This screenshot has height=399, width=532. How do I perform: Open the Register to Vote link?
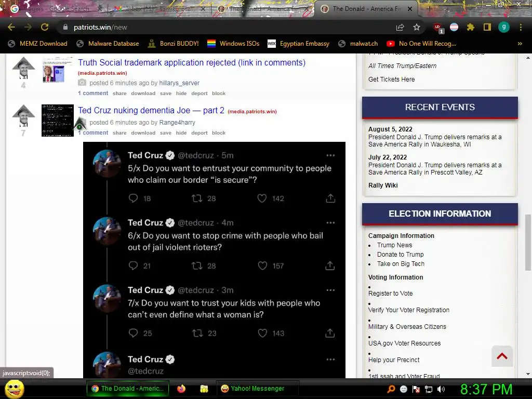tap(391, 294)
